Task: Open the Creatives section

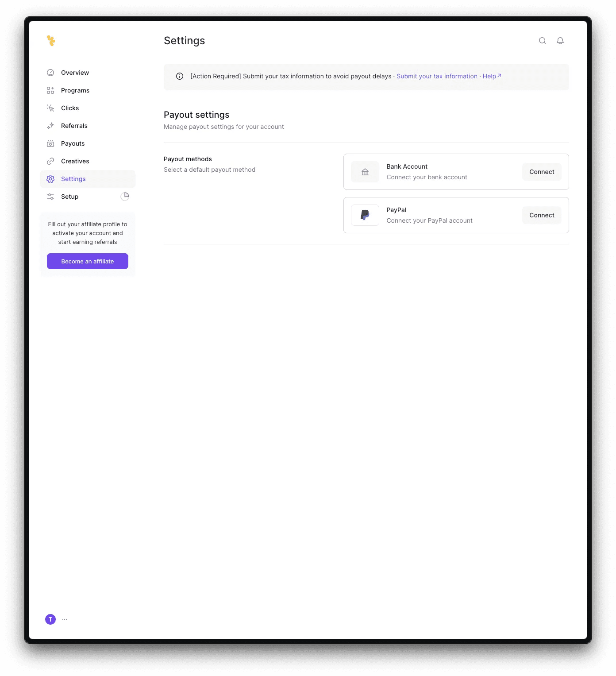Action: pos(88,161)
